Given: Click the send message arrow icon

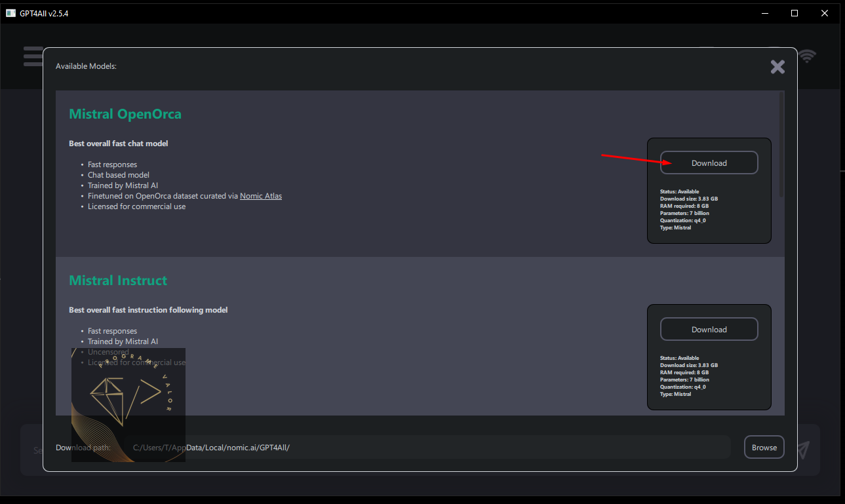Looking at the screenshot, I should 804,450.
